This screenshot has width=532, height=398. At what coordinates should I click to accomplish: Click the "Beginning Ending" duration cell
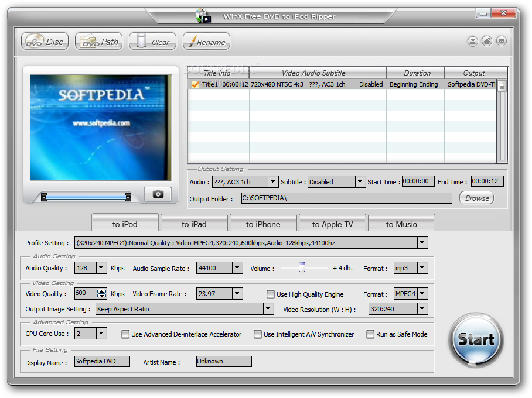(x=414, y=84)
